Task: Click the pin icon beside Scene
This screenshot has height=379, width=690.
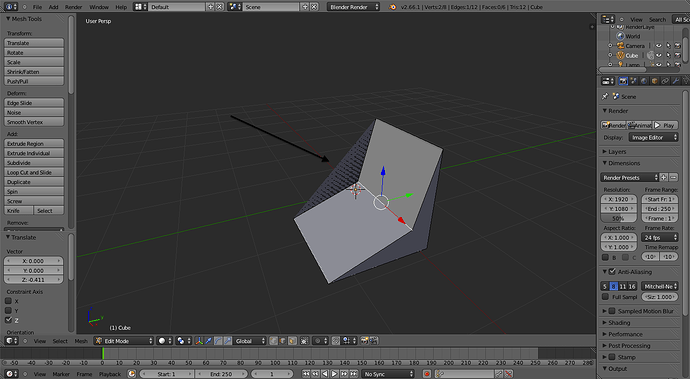Action: tap(605, 96)
